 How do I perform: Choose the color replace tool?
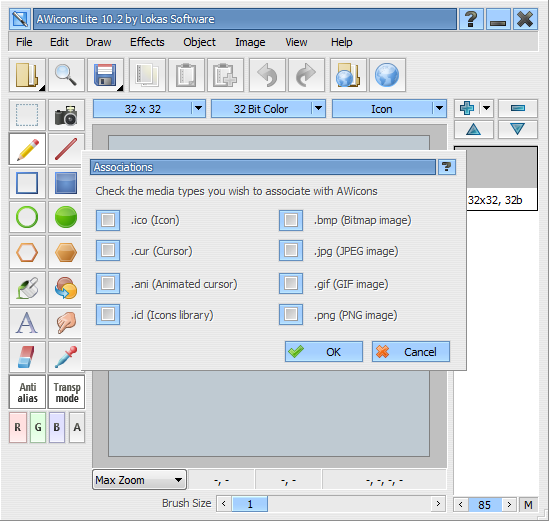(66, 288)
